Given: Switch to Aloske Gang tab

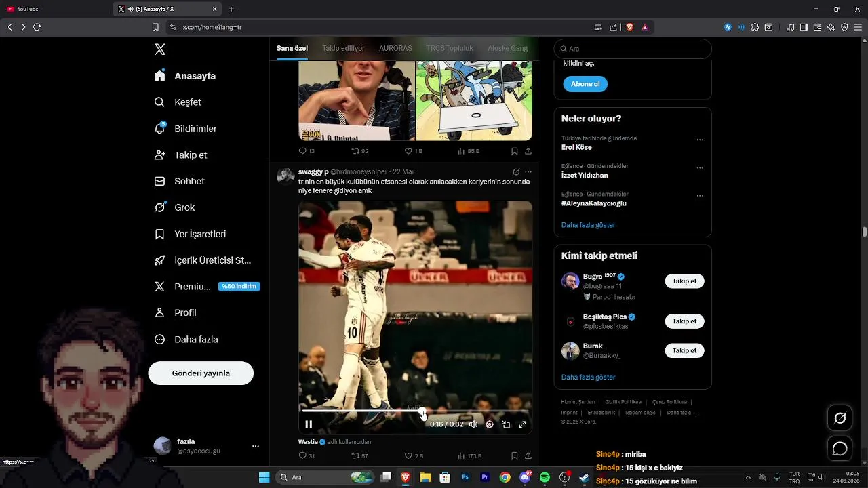Looking at the screenshot, I should [x=507, y=49].
